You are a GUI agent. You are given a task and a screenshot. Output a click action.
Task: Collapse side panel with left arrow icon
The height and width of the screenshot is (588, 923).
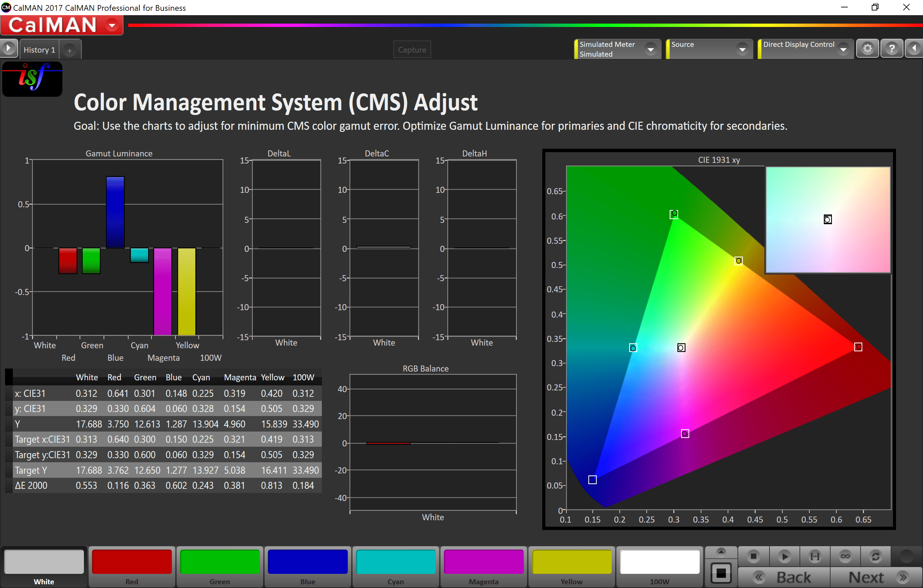(914, 49)
